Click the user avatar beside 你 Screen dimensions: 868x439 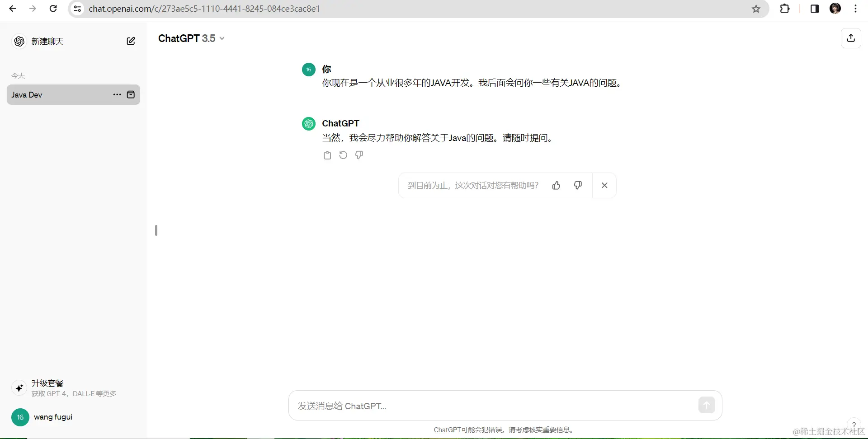click(308, 69)
